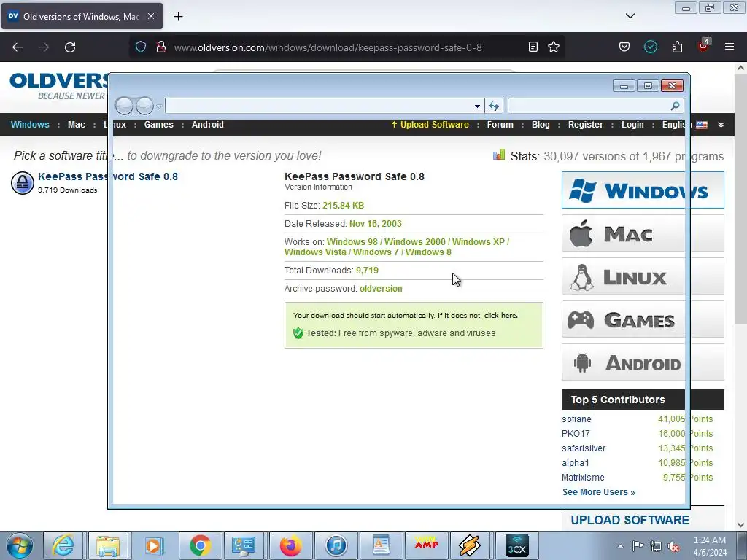
Task: Click the search magnifier in the overlay window
Action: tap(675, 106)
